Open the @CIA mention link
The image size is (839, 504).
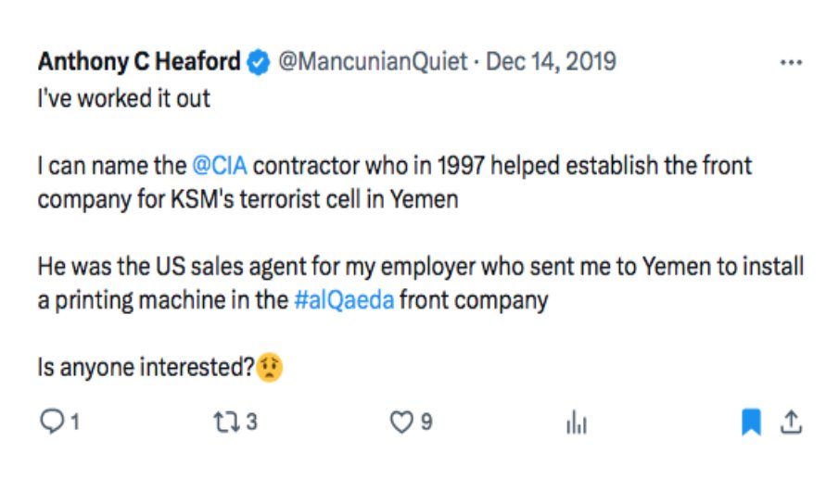coord(220,166)
